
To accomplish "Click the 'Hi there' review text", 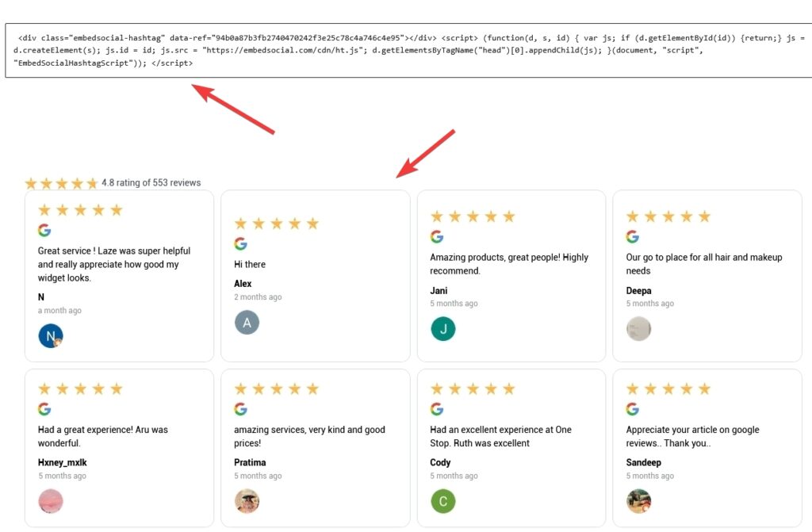I will [248, 264].
